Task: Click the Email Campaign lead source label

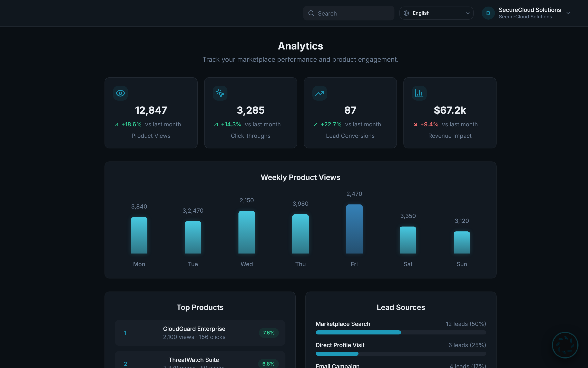Action: pos(337,366)
